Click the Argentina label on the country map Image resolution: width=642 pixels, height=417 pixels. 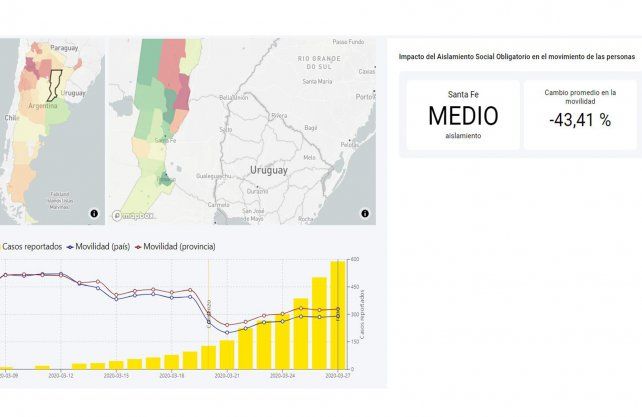click(43, 106)
